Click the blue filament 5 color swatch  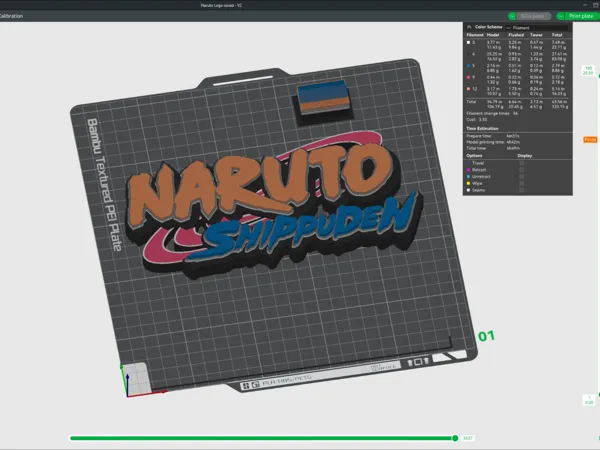coord(468,66)
